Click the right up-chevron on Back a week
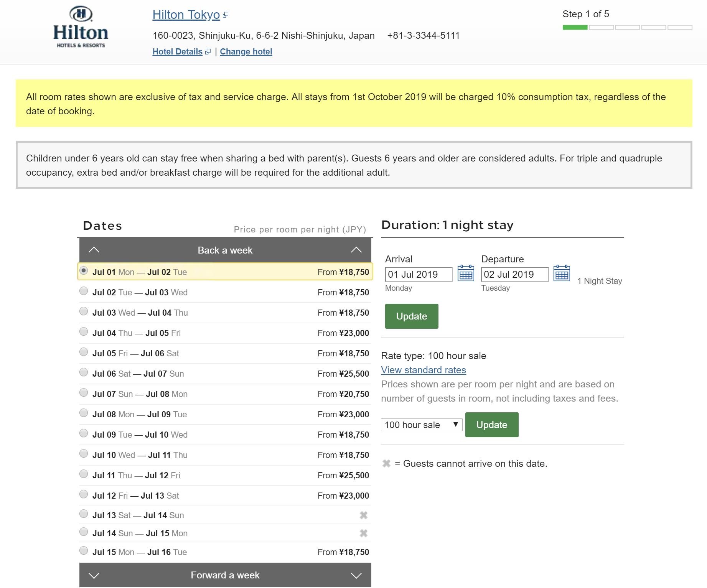Image resolution: width=707 pixels, height=588 pixels. 356,250
